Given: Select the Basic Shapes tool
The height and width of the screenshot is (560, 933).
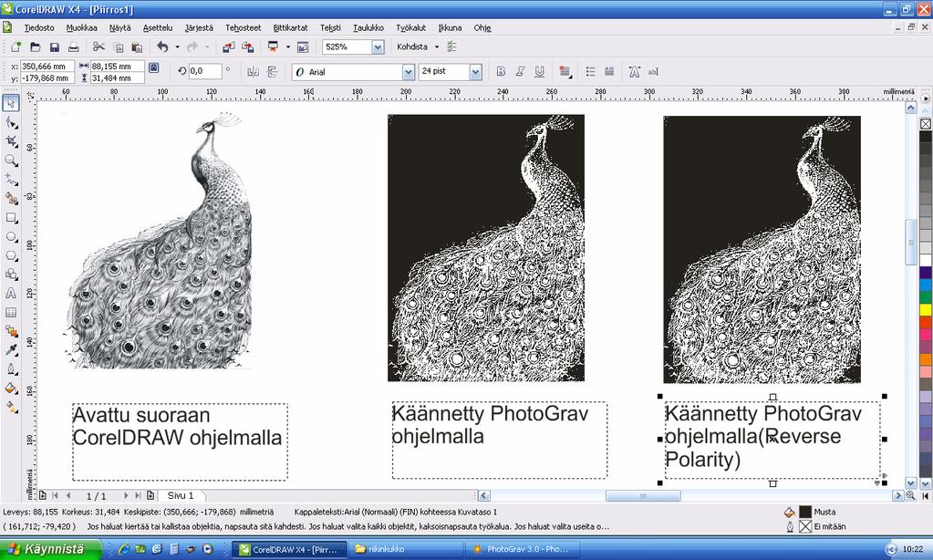Looking at the screenshot, I should [11, 275].
